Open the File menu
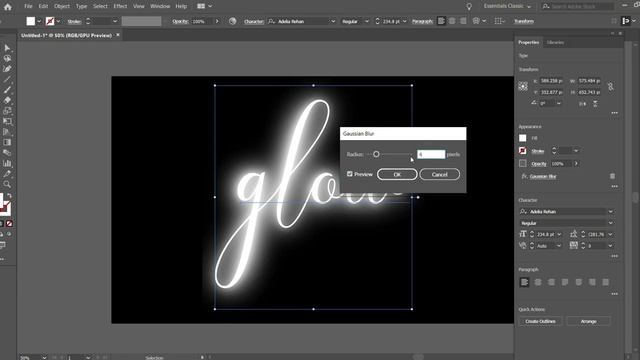This screenshot has width=640, height=360. (28, 6)
